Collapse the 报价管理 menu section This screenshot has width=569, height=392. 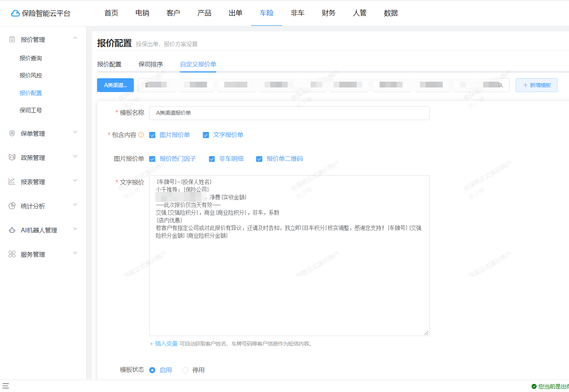tap(75, 38)
